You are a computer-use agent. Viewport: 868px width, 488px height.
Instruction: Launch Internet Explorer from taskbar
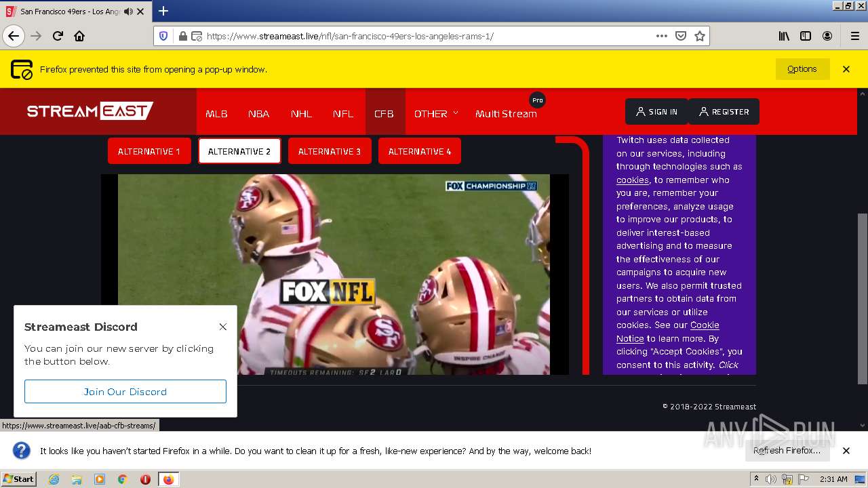pyautogui.click(x=54, y=479)
